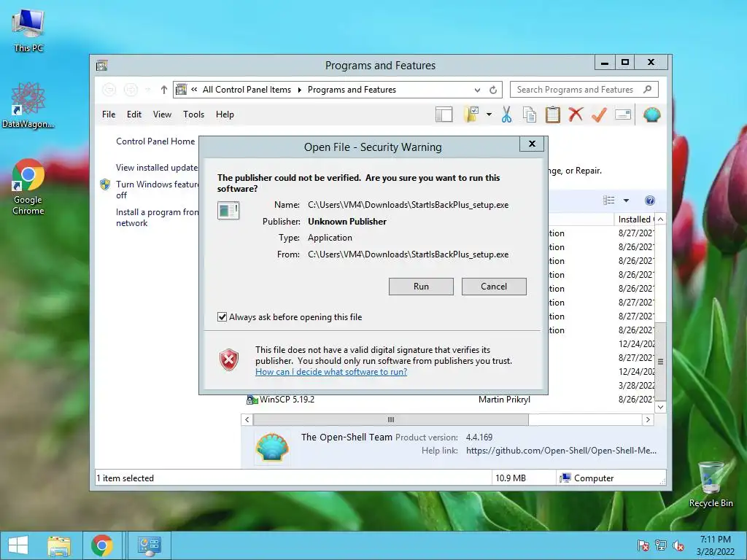Viewport: 747px width, 560px height.
Task: Refresh the Programs and Features address bar
Action: click(493, 90)
